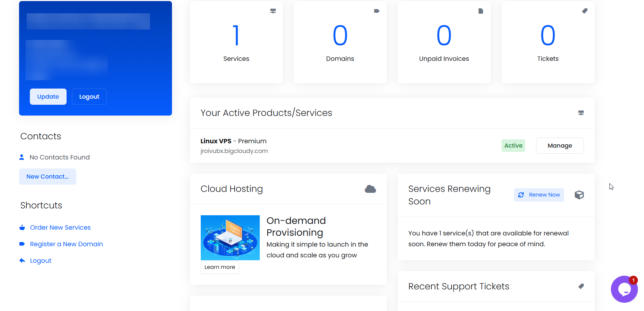Viewport: 644px width, 311px height.
Task: Click the Recent Support Tickets heading
Action: [x=459, y=287]
